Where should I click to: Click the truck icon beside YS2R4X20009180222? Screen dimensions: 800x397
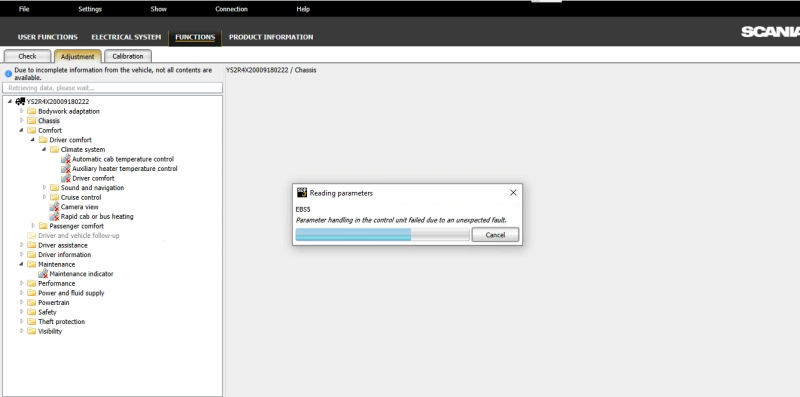click(x=20, y=102)
